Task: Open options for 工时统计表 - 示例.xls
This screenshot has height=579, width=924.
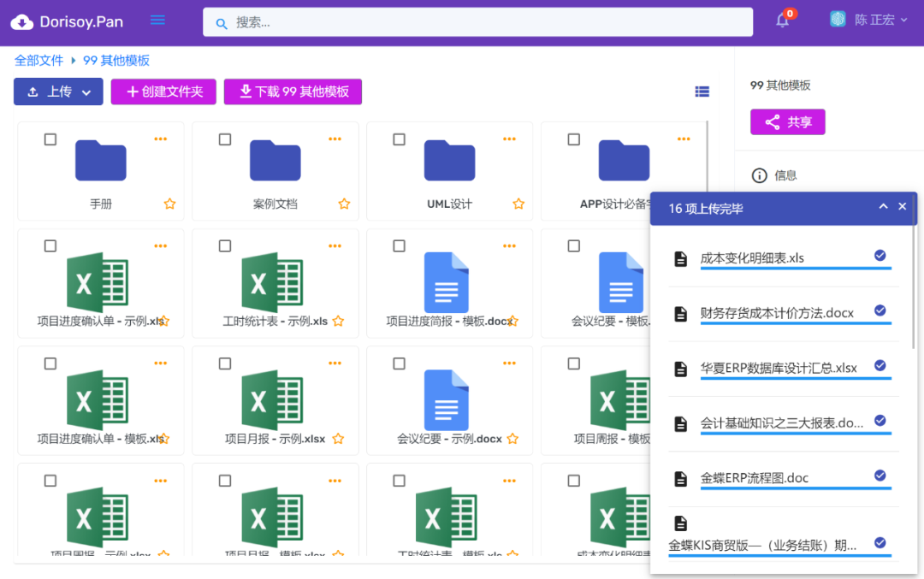Action: [x=335, y=245]
